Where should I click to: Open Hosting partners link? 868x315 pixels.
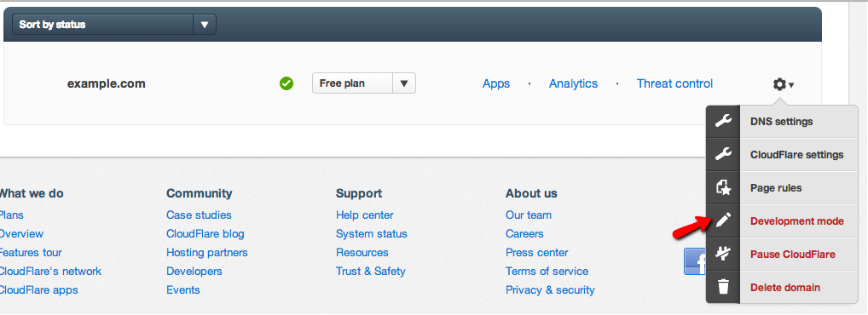(207, 253)
